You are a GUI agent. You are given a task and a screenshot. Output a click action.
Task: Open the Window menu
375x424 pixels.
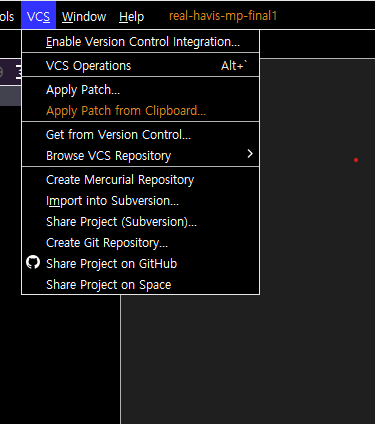[84, 16]
